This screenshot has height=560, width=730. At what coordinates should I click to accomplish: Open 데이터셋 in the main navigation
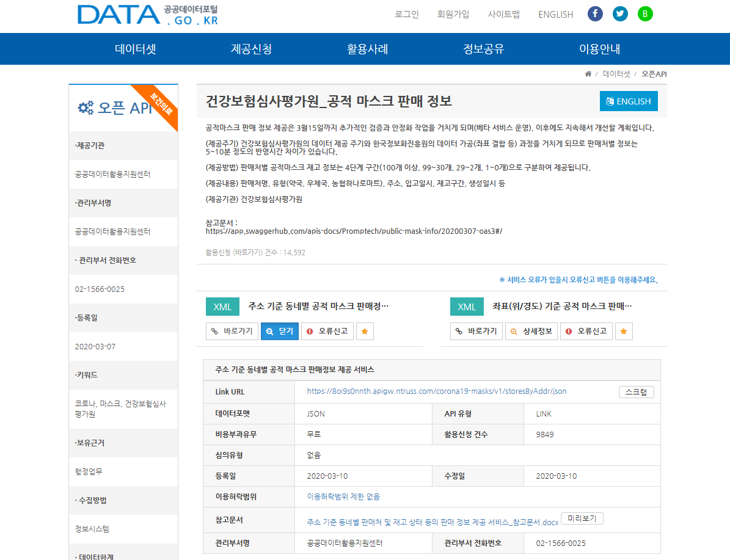[x=136, y=49]
